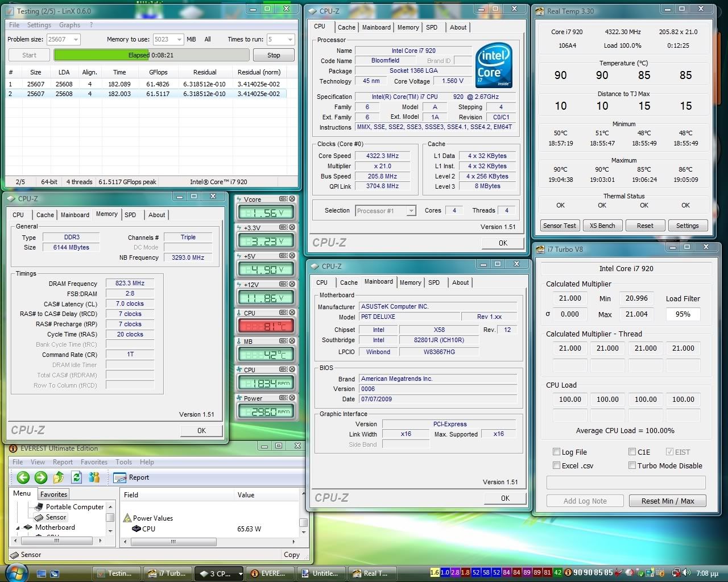
Task: Close the Power fan RPM widget
Action: [292, 398]
